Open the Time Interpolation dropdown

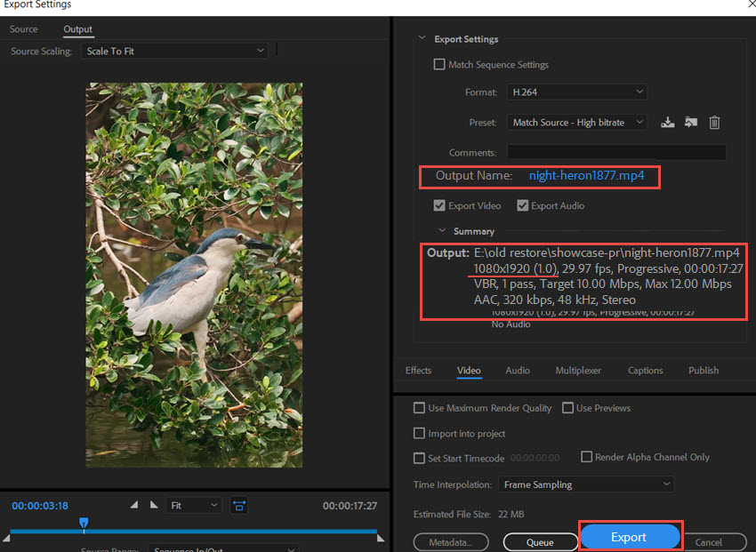click(586, 484)
